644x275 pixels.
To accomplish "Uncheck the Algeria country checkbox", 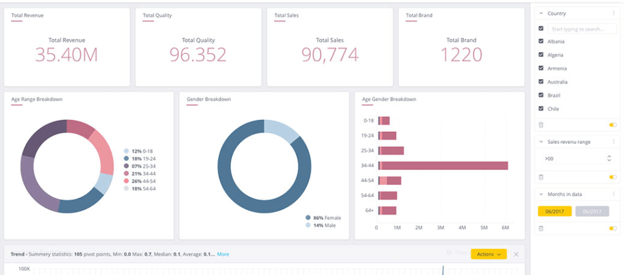I will click(x=541, y=55).
